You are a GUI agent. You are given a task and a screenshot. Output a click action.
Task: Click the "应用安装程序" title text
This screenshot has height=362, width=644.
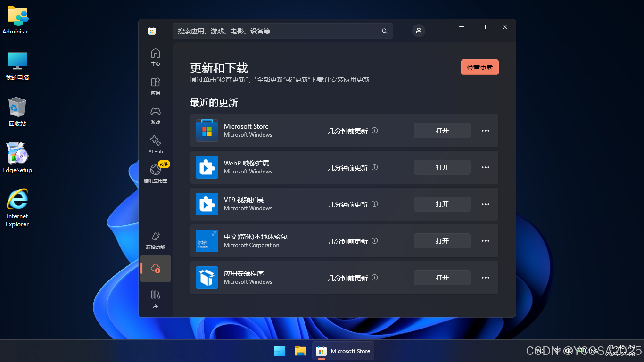244,273
